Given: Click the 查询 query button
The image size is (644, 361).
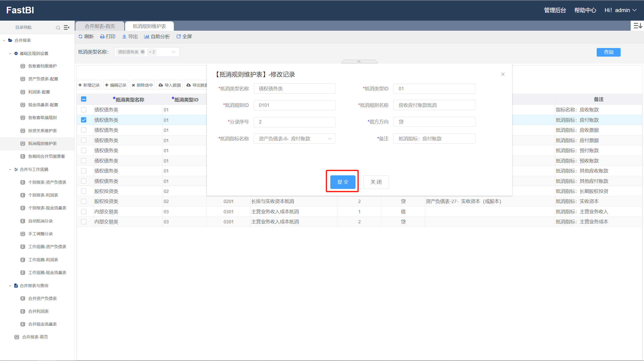Looking at the screenshot, I should [x=608, y=52].
